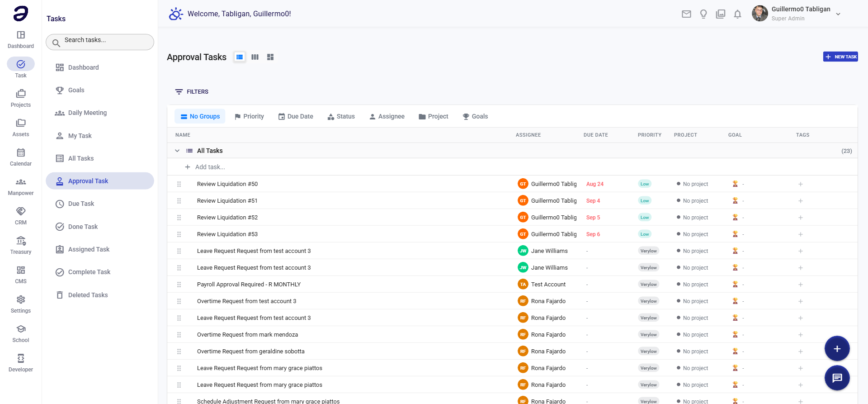
Task: Click the lightbulb ideas icon
Action: [x=703, y=14]
